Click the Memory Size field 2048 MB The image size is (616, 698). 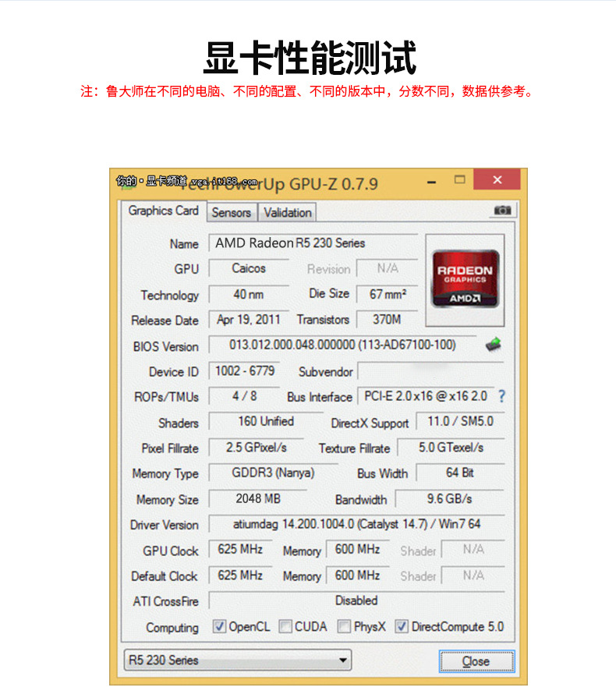[x=258, y=498]
